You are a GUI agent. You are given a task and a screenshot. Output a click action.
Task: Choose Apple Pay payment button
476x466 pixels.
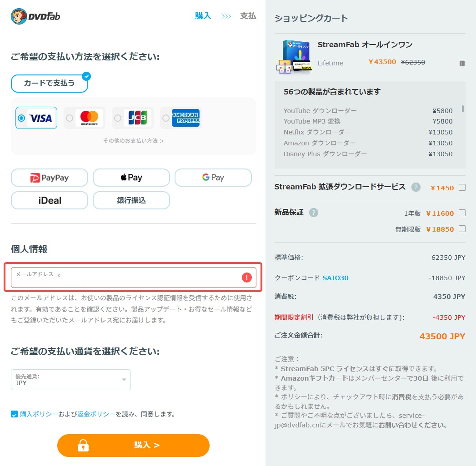(131, 178)
